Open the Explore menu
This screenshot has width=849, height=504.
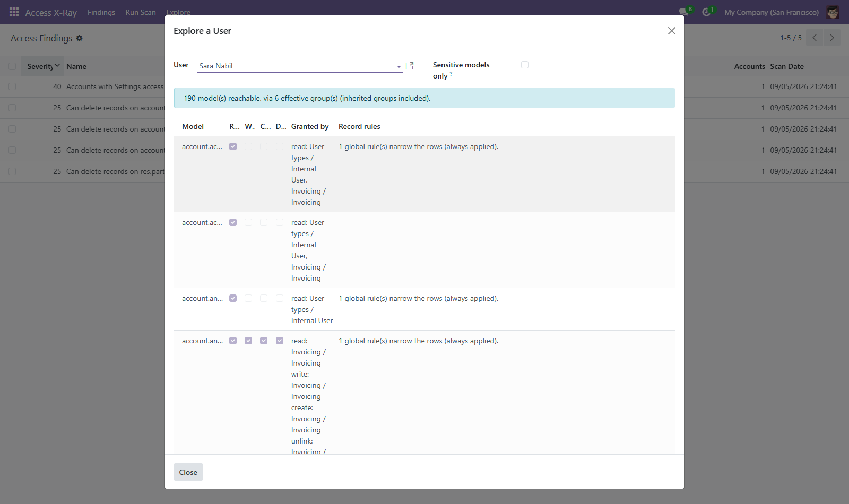(x=178, y=12)
